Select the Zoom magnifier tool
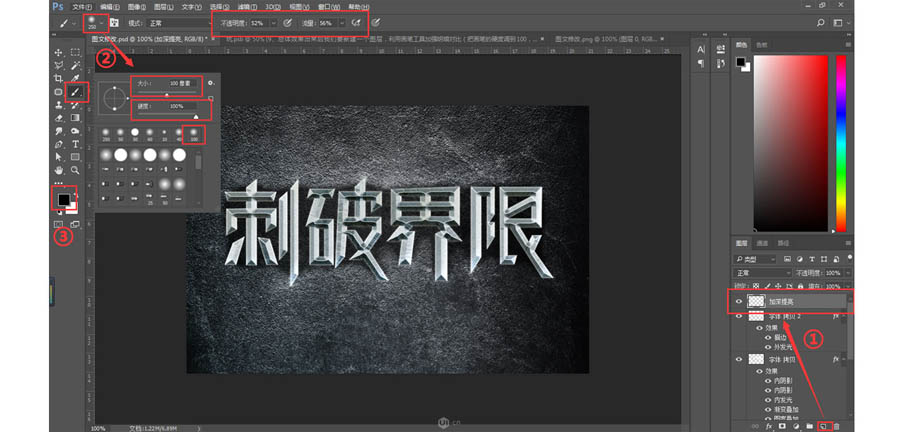The image size is (900, 432). 75,170
